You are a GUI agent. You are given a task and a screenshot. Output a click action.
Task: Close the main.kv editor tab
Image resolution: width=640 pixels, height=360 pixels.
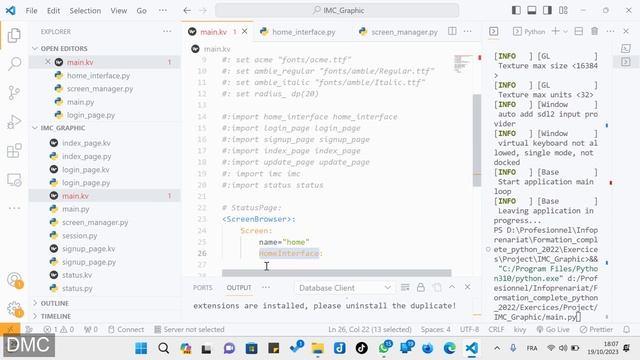click(244, 31)
